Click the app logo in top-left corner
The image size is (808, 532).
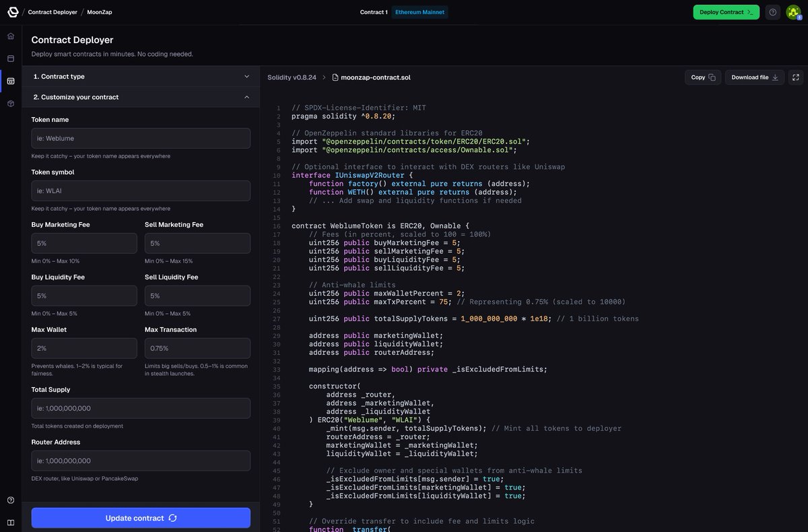tap(13, 12)
